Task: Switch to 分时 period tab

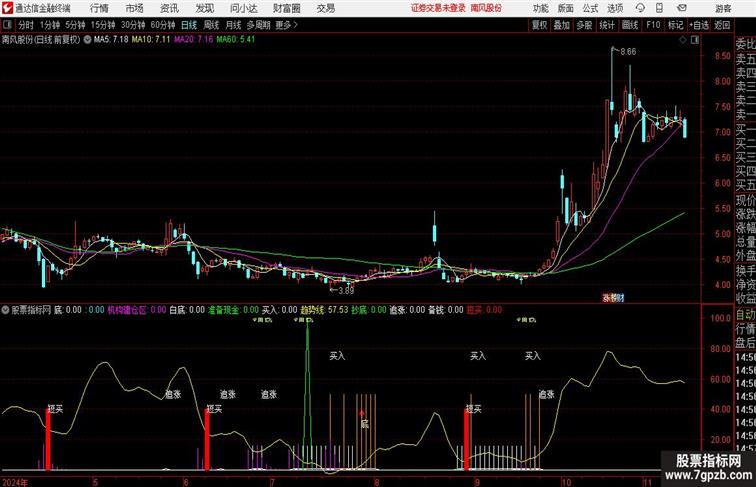Action: [x=26, y=25]
